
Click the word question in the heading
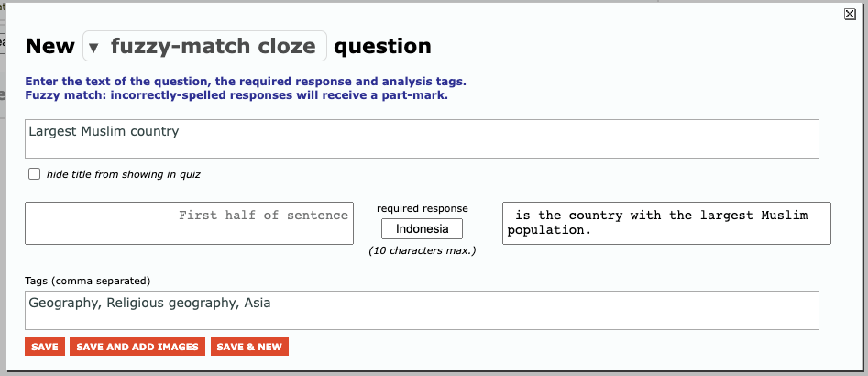(x=382, y=46)
